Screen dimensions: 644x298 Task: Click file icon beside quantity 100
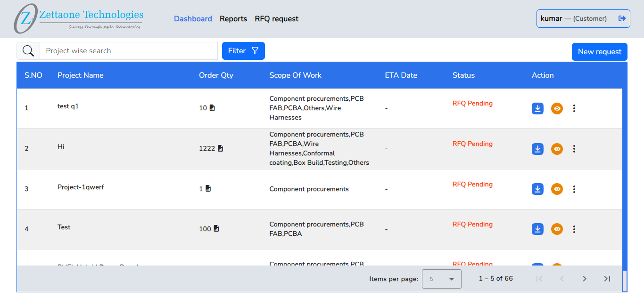216,229
